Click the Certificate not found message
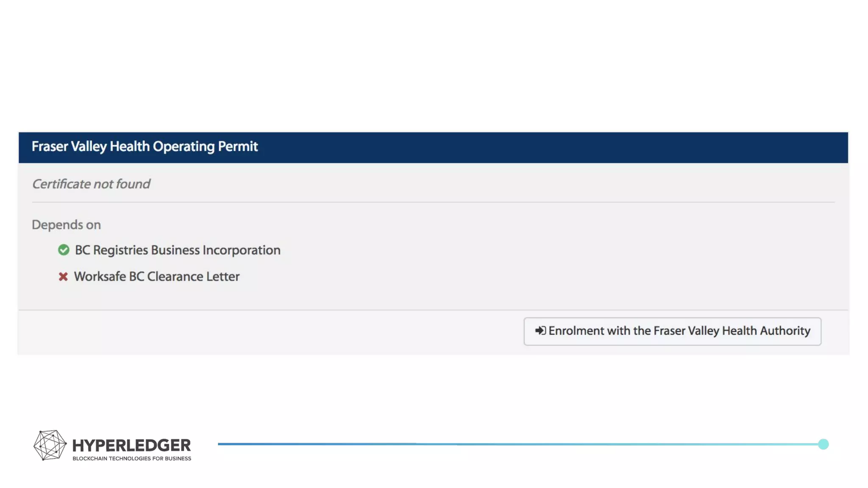Viewport: 868px width, 488px height. [91, 184]
